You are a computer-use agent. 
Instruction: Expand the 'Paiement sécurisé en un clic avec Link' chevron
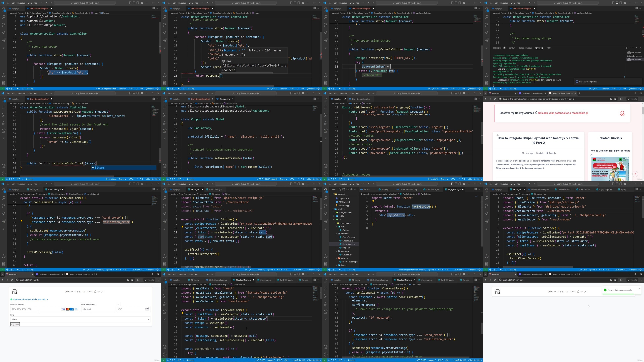point(47,299)
